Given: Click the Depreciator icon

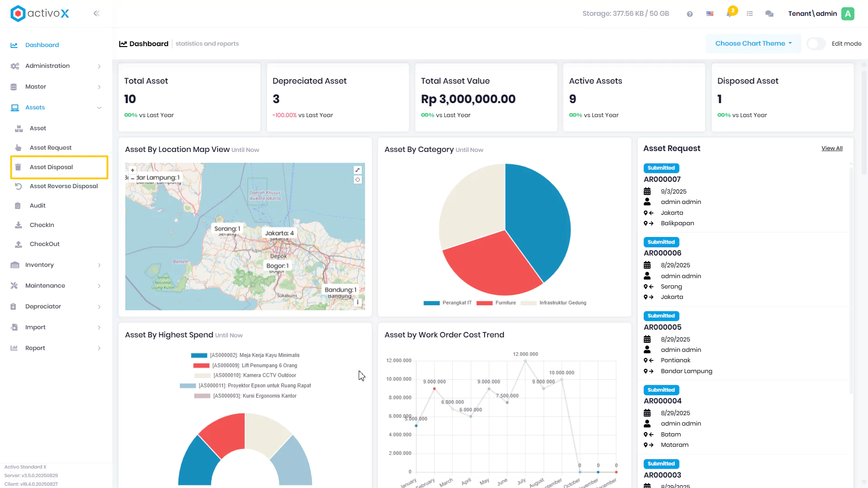Looking at the screenshot, I should pos(14,307).
